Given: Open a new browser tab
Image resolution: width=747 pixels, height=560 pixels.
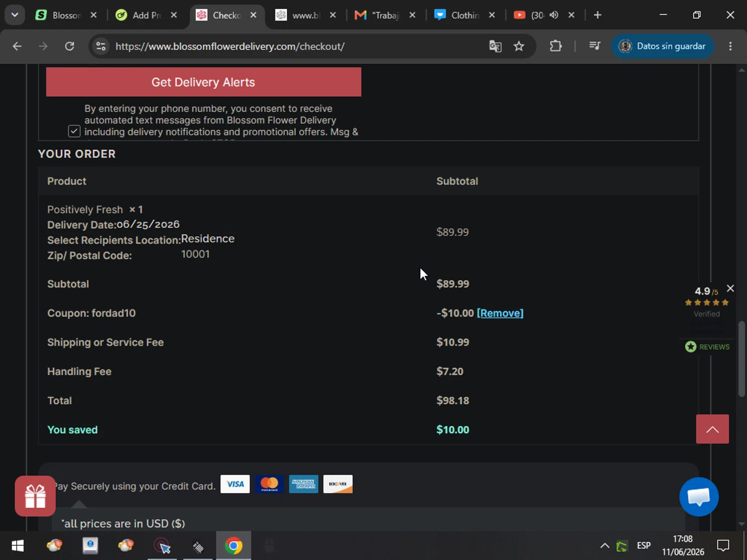Looking at the screenshot, I should 598,15.
